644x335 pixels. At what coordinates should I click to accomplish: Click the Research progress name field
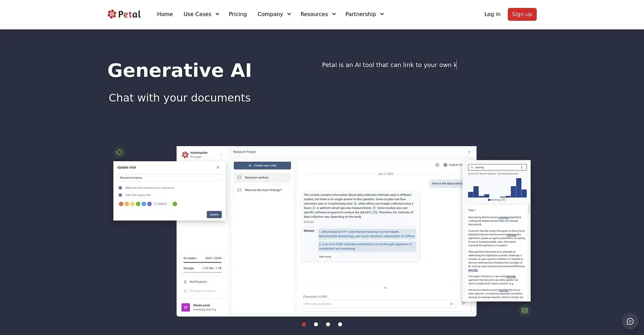click(x=169, y=177)
